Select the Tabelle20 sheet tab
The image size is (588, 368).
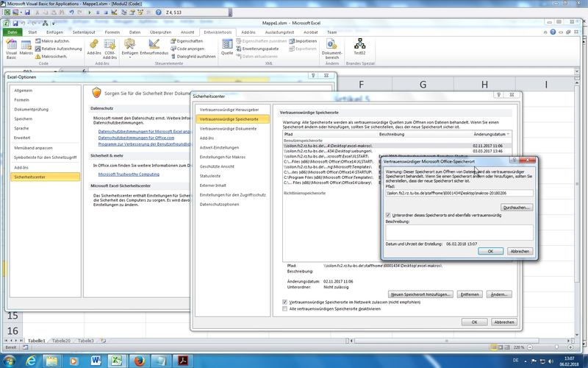click(62, 341)
